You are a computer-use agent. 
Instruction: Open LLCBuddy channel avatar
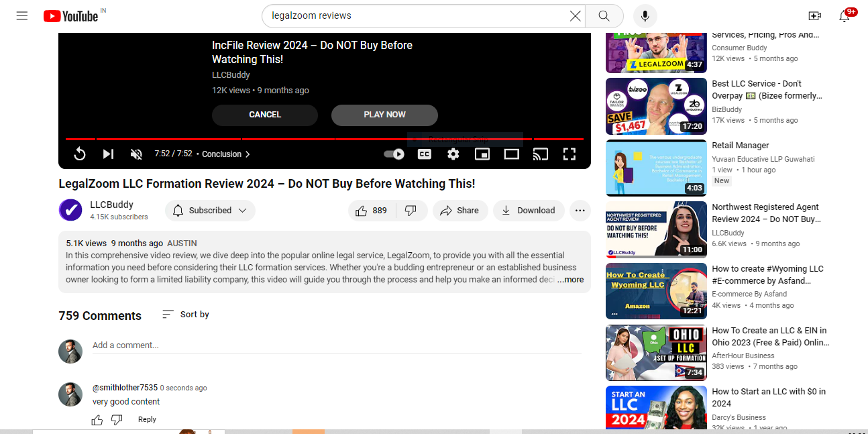click(x=70, y=211)
